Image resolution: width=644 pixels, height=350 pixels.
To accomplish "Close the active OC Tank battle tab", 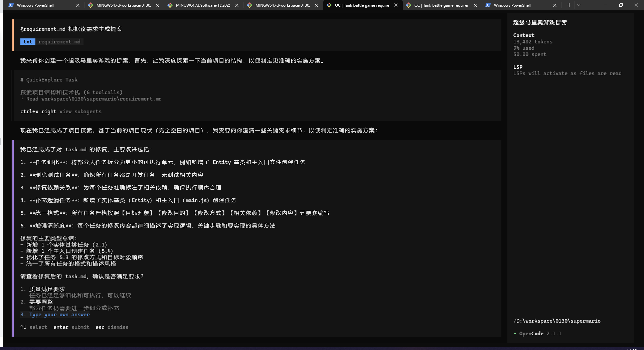I will click(x=396, y=5).
